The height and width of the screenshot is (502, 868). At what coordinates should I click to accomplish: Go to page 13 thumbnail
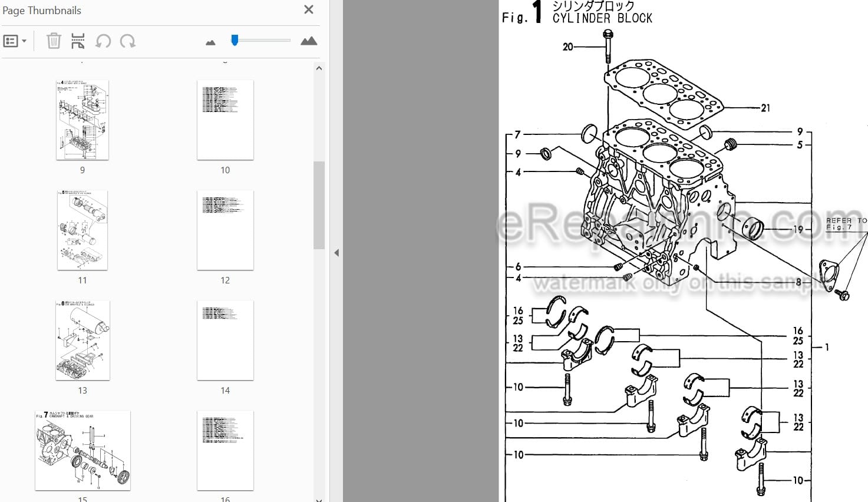pos(82,340)
